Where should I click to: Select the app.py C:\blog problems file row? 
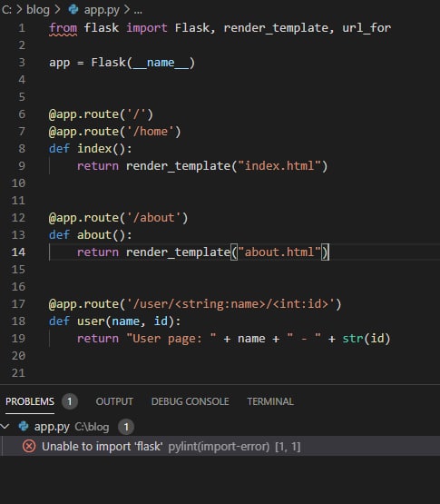220,427
